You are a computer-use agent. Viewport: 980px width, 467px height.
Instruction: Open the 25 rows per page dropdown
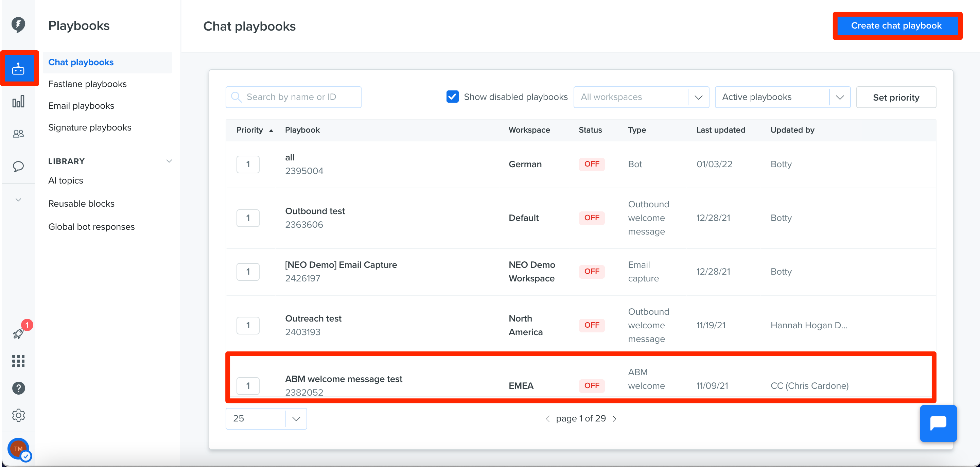[x=266, y=419]
